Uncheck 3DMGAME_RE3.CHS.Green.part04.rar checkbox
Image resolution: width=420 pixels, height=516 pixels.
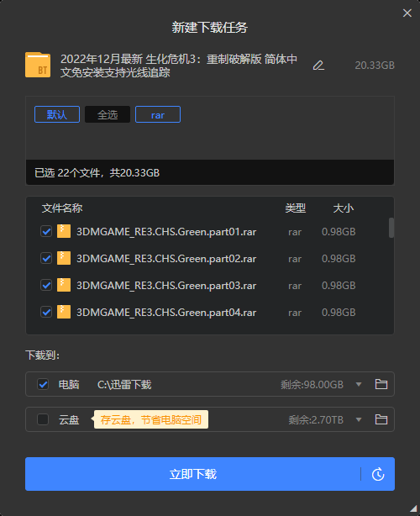click(x=46, y=312)
